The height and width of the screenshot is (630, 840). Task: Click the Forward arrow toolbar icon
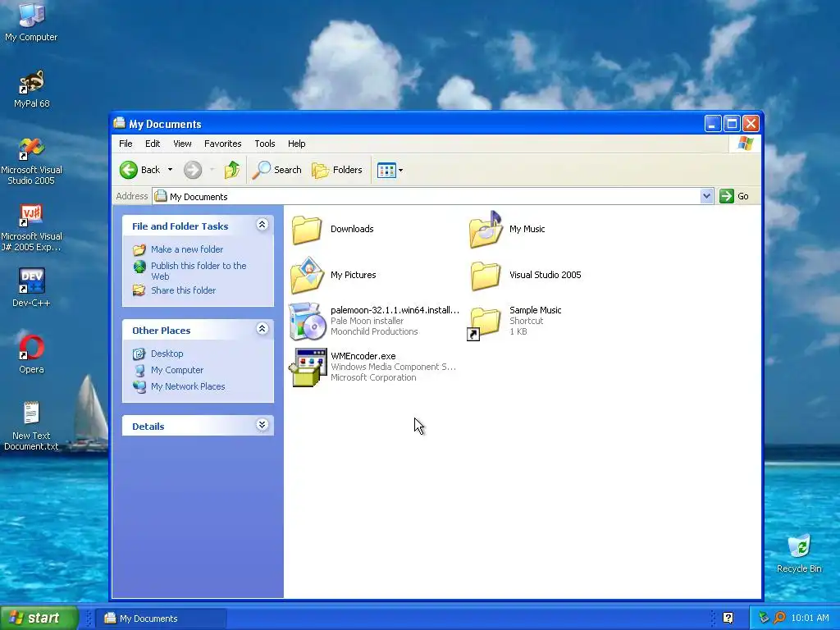(193, 170)
